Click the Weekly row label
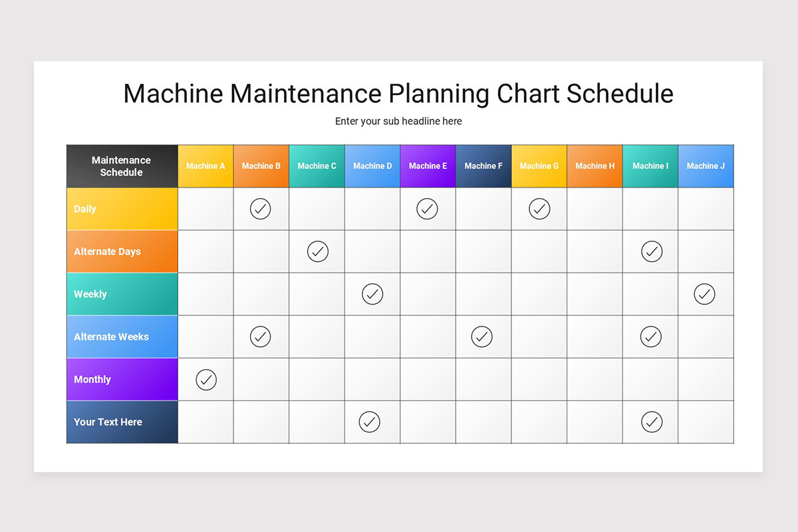This screenshot has height=532, width=798. (122, 294)
